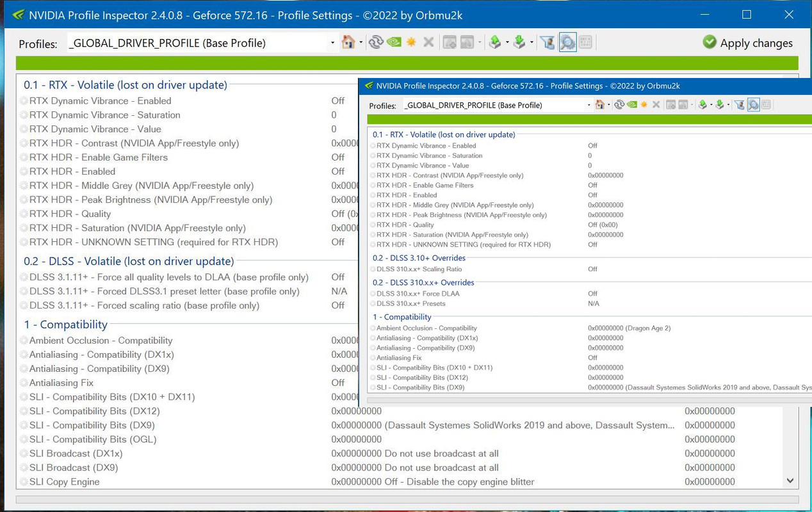812x512 pixels.
Task: Click the home icon in the small window toolbar
Action: (x=600, y=104)
